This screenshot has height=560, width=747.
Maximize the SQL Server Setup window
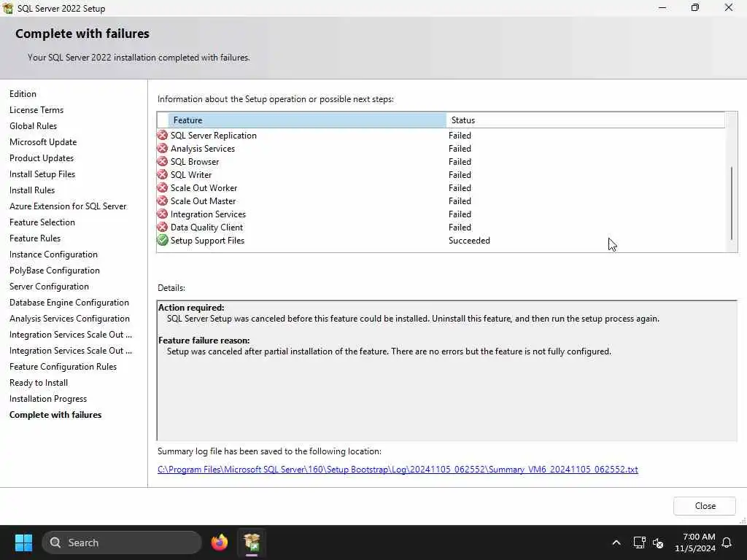pyautogui.click(x=695, y=7)
